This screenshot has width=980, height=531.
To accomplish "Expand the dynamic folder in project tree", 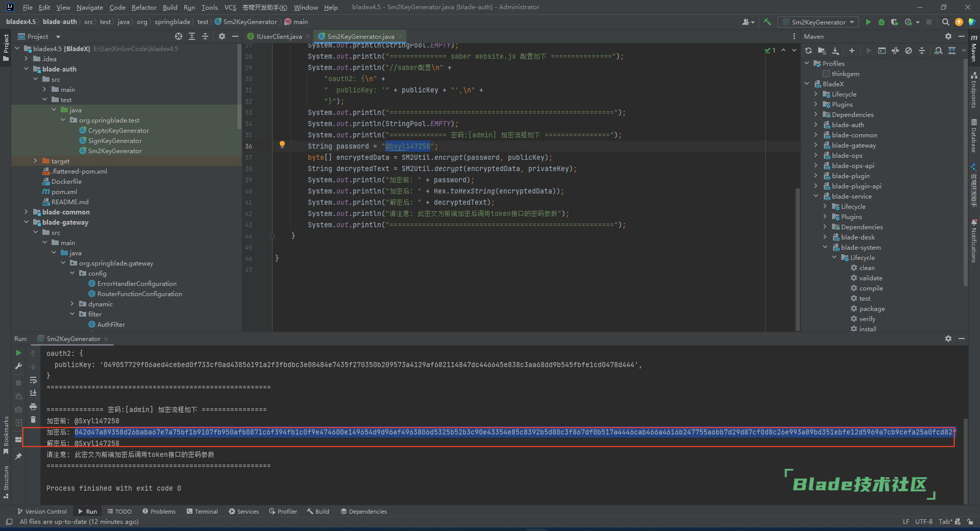I will click(72, 304).
